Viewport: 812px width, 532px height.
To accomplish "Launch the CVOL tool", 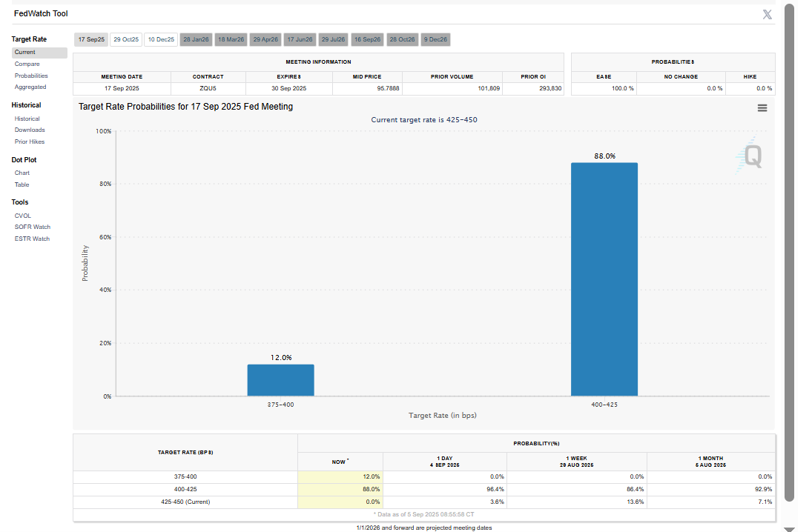I will coord(23,216).
